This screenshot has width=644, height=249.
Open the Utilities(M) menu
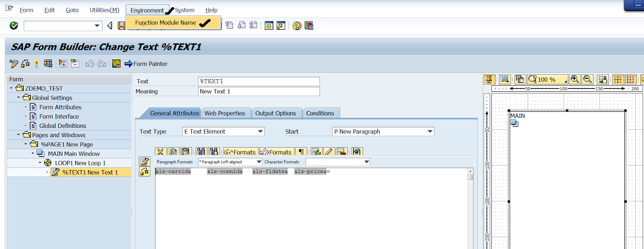[x=104, y=10]
